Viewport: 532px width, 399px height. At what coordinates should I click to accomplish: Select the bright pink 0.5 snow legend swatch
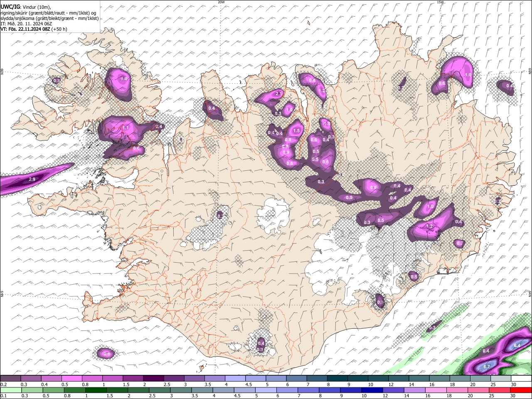point(72,378)
